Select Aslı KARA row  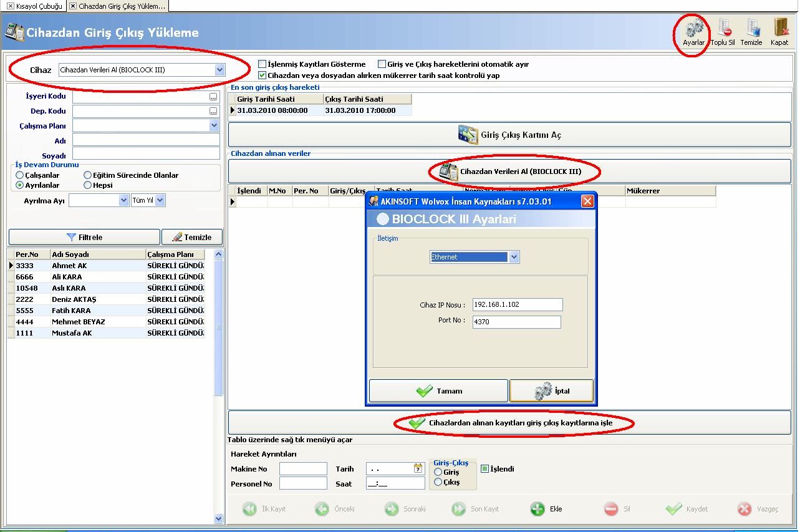point(106,288)
